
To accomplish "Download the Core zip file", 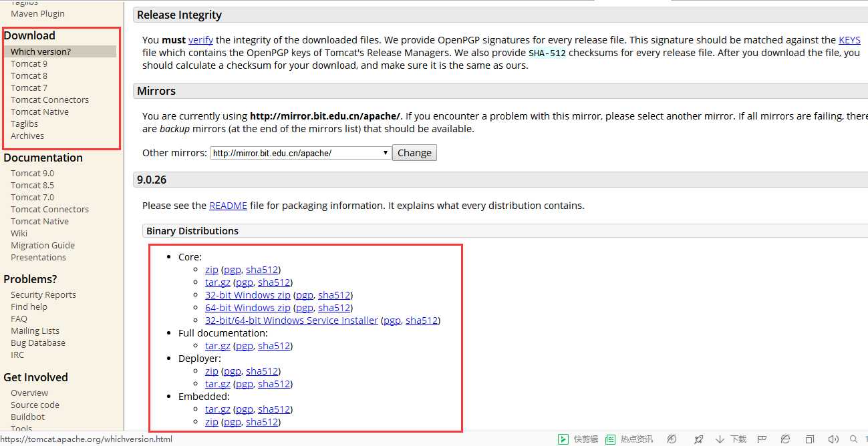I will (212, 270).
